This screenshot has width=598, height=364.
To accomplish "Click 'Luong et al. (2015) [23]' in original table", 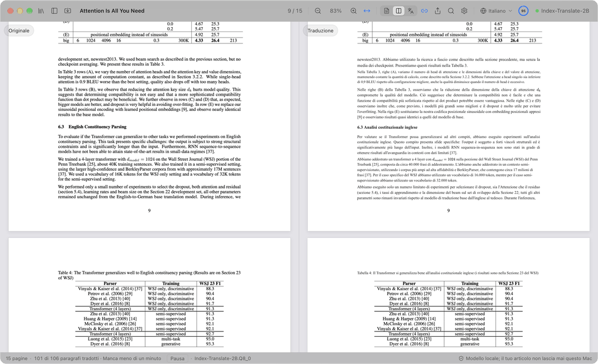I will (x=110, y=339).
